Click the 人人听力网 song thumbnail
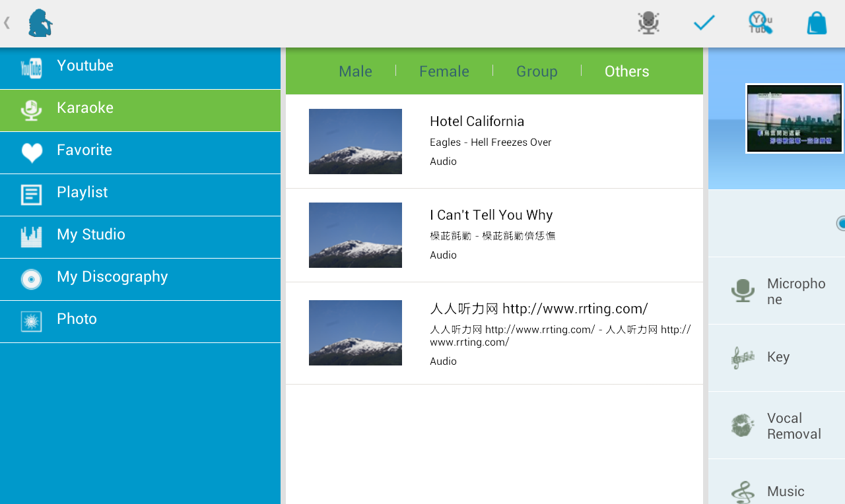 355,332
